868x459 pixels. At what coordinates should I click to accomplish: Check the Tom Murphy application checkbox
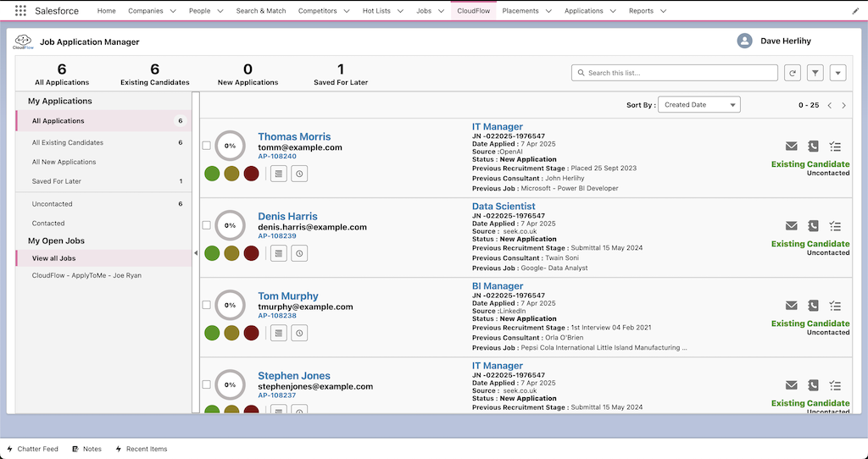coord(206,305)
